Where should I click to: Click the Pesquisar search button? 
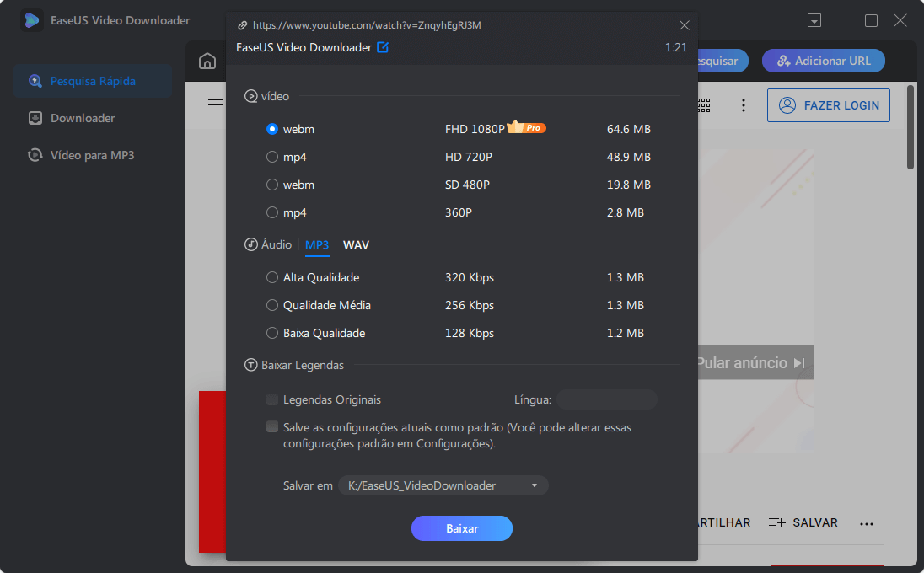[723, 61]
